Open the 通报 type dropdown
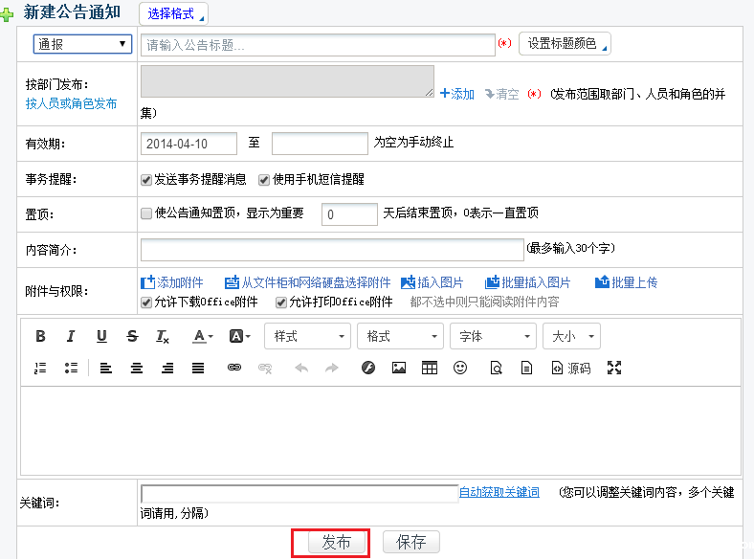Viewport: 754px width, 560px height. click(x=82, y=44)
